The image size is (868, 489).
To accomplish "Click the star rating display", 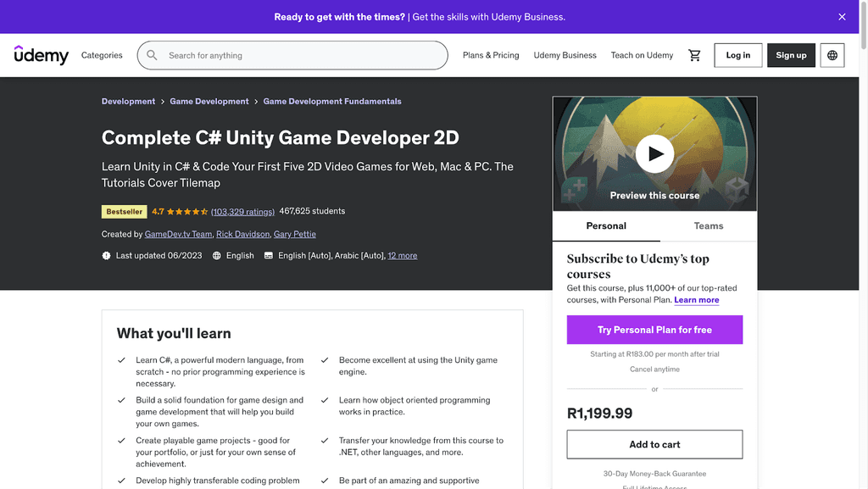I will pyautogui.click(x=188, y=211).
